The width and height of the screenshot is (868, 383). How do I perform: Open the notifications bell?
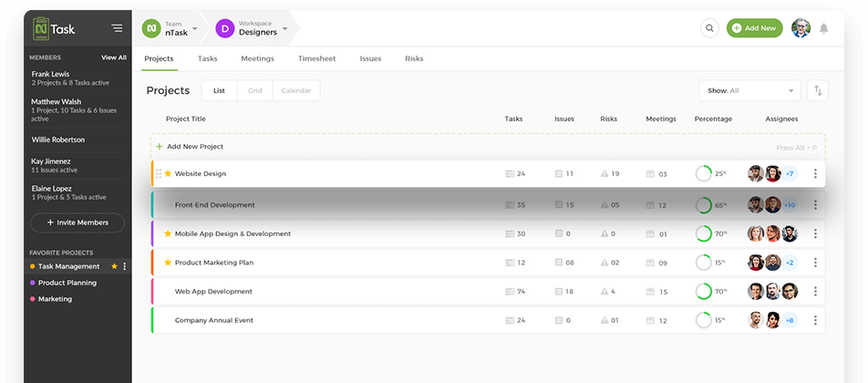point(824,28)
